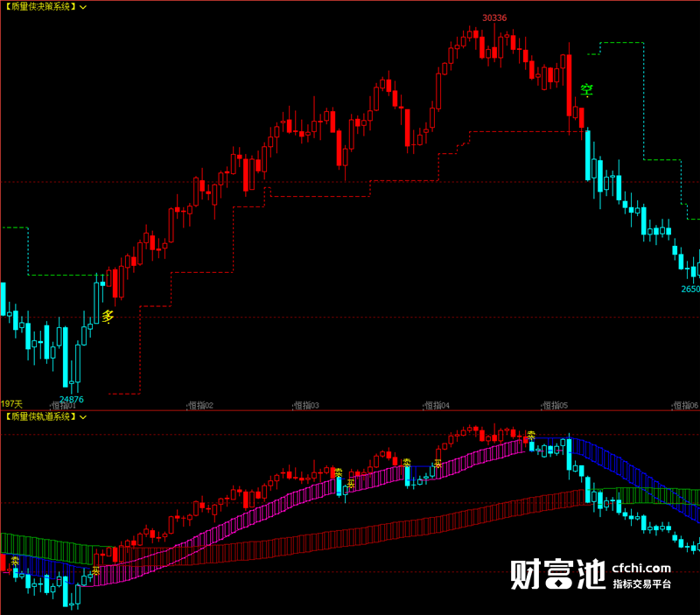Screen dimensions: 700x615
Task: Expand the 质量侠轨道系统 indicator dropdown arrow
Action: click(x=83, y=416)
